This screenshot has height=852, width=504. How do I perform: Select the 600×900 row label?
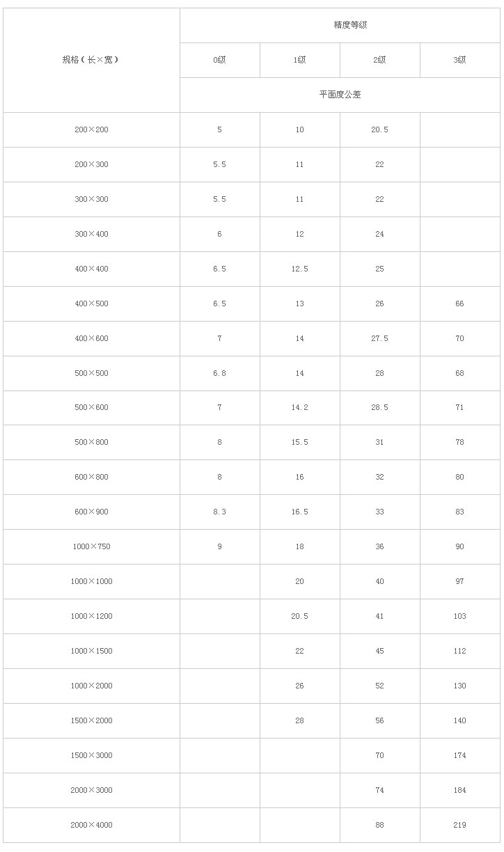91,512
